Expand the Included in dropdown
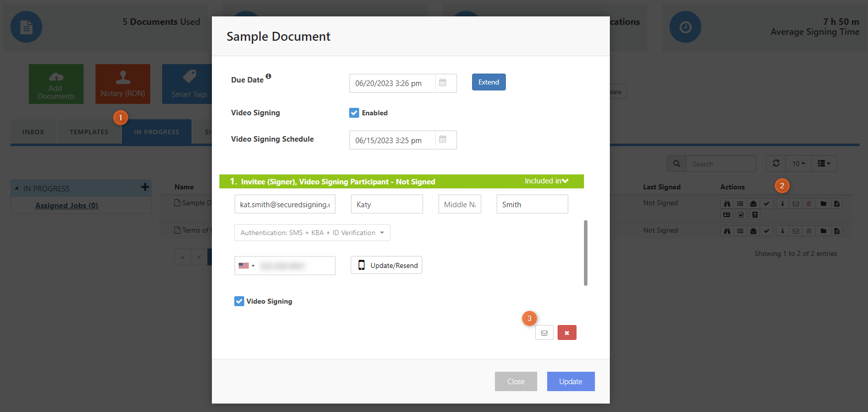 point(546,181)
